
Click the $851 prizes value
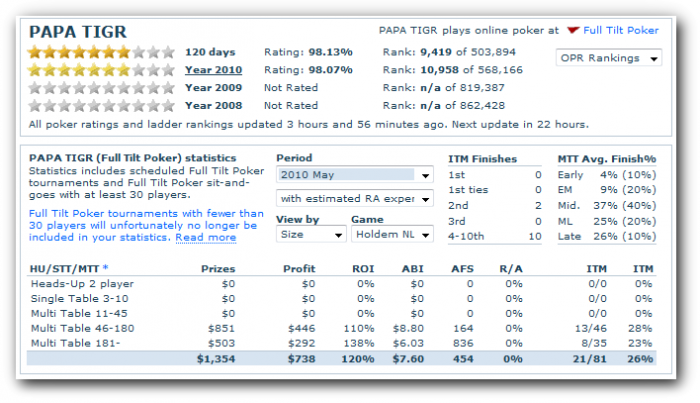(x=221, y=328)
